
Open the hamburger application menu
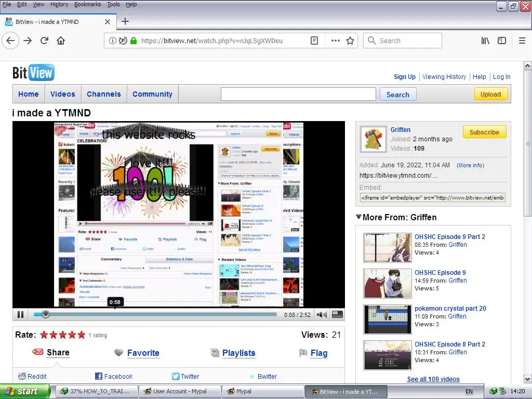(x=522, y=41)
